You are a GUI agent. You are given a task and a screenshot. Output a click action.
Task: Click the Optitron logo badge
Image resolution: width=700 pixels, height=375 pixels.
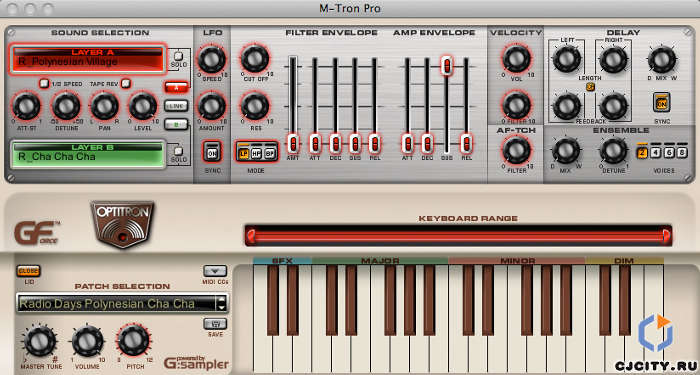tap(122, 224)
